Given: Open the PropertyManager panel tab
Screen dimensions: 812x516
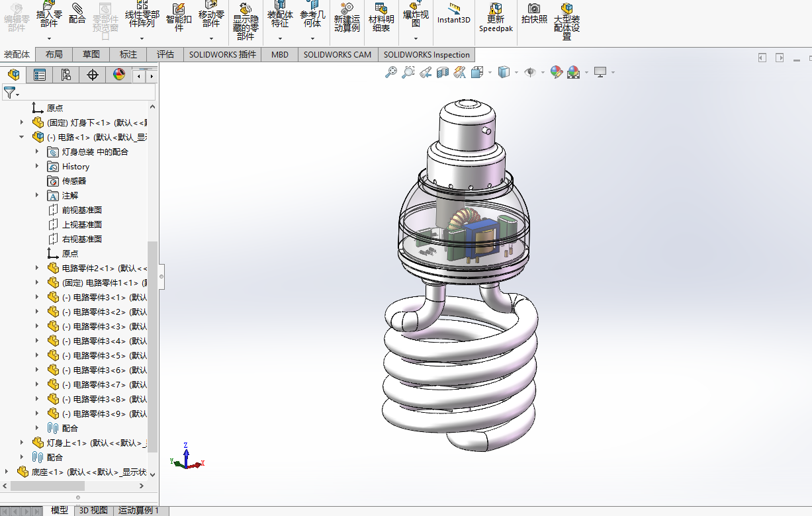Looking at the screenshot, I should pyautogui.click(x=40, y=75).
